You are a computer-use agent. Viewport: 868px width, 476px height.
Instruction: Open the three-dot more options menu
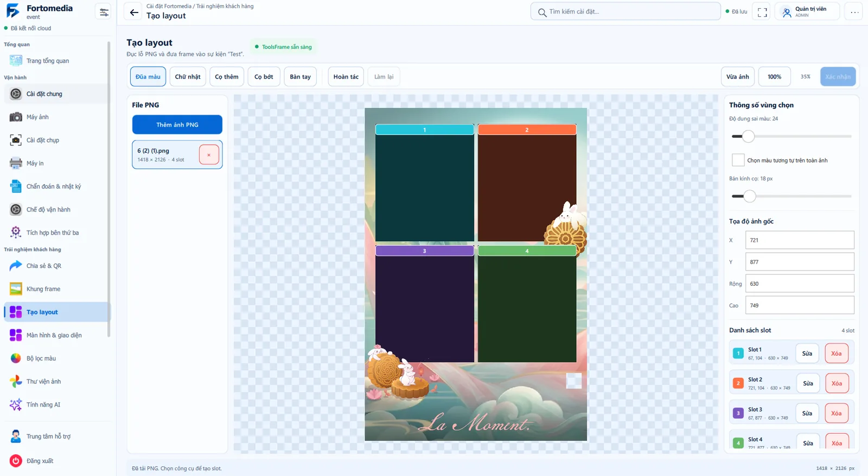(854, 12)
